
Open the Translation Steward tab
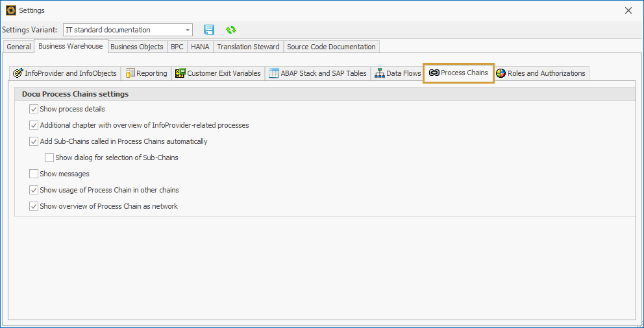pyautogui.click(x=248, y=47)
